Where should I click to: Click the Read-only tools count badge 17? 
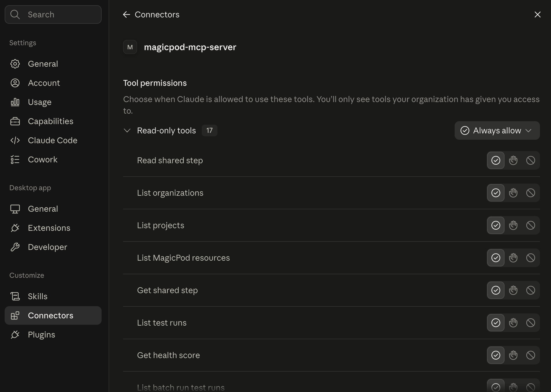(x=210, y=130)
